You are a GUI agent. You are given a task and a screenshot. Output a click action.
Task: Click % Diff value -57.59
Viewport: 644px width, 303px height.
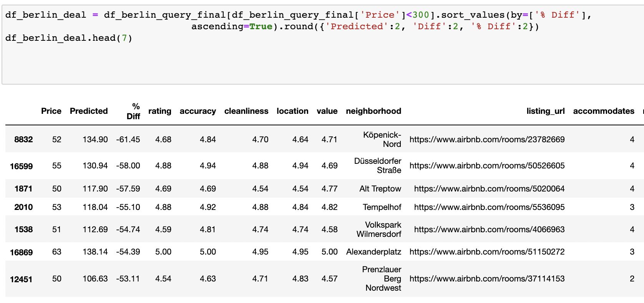coord(128,189)
